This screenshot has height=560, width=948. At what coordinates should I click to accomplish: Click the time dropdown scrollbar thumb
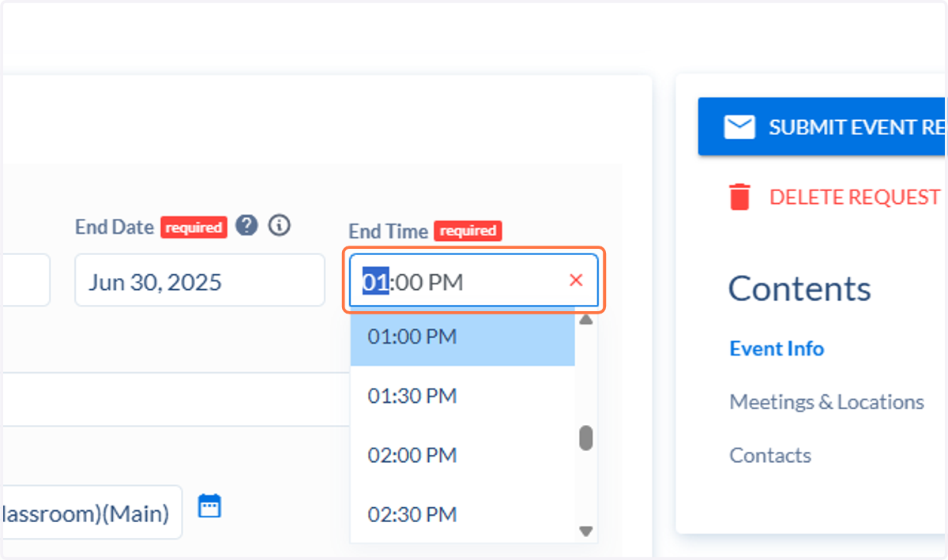[585, 438]
